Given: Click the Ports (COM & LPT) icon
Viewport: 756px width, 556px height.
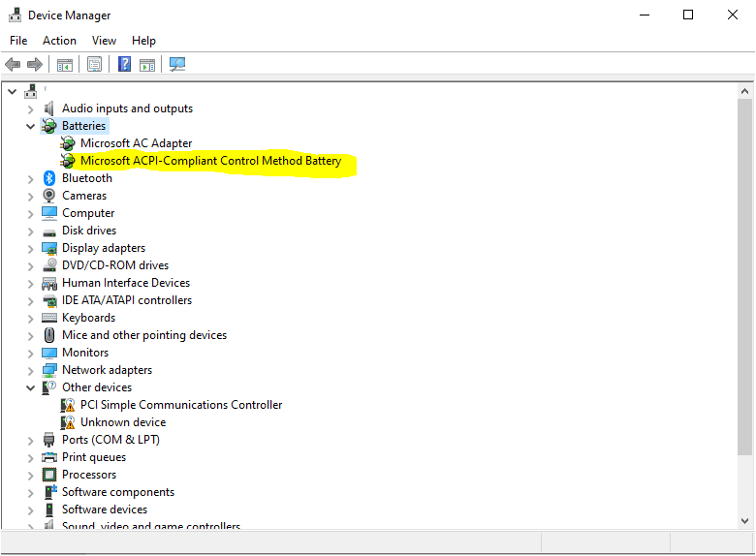Looking at the screenshot, I should click(48, 440).
